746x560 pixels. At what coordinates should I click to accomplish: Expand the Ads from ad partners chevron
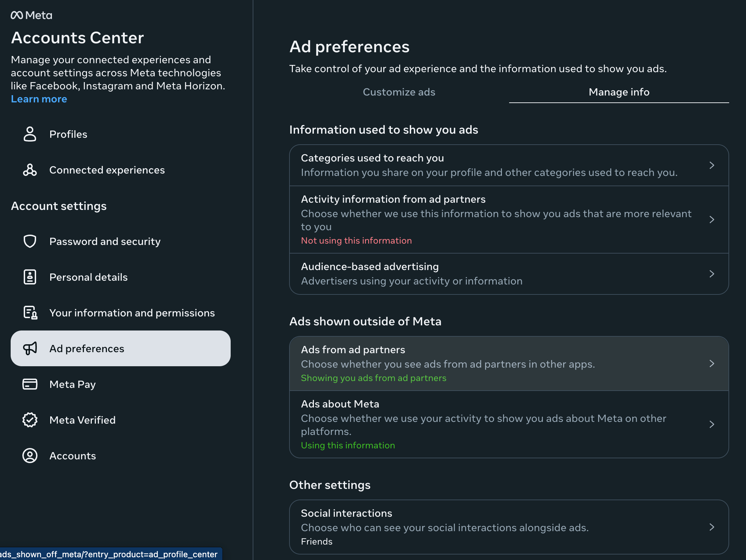coord(712,363)
